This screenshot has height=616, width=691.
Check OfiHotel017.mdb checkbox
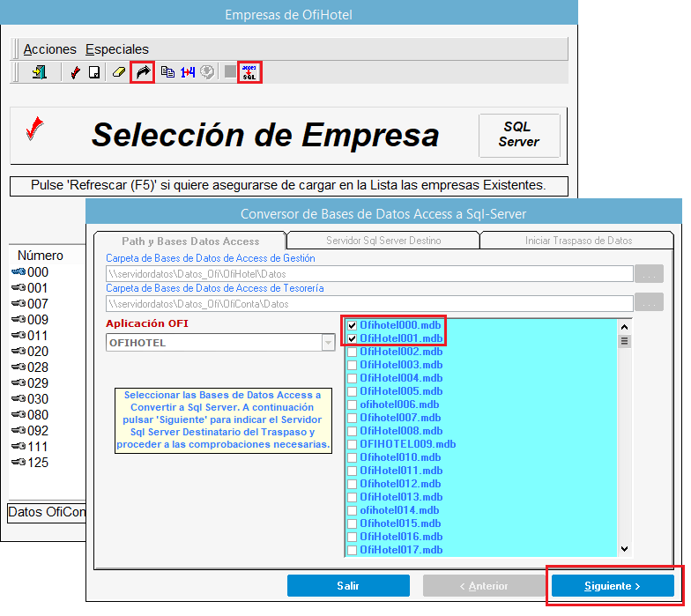[353, 550]
